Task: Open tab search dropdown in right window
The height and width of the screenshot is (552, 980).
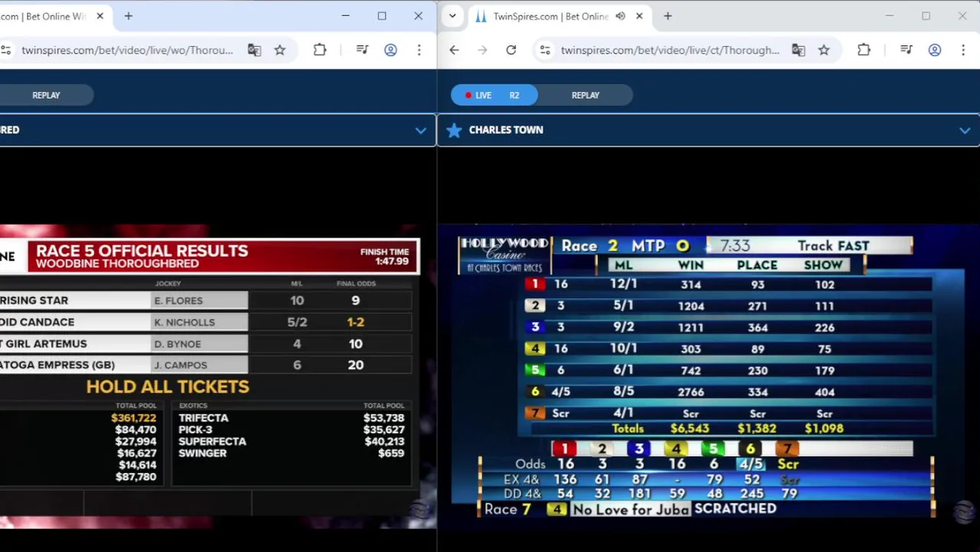Action: click(x=452, y=16)
